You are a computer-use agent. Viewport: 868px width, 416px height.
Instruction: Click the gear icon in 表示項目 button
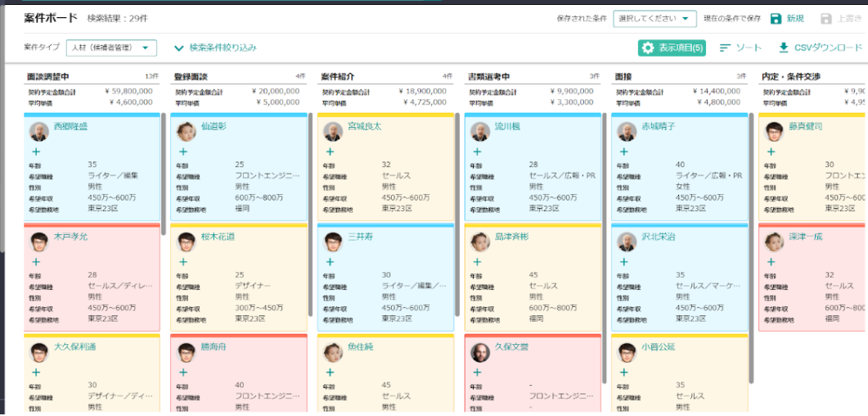648,48
